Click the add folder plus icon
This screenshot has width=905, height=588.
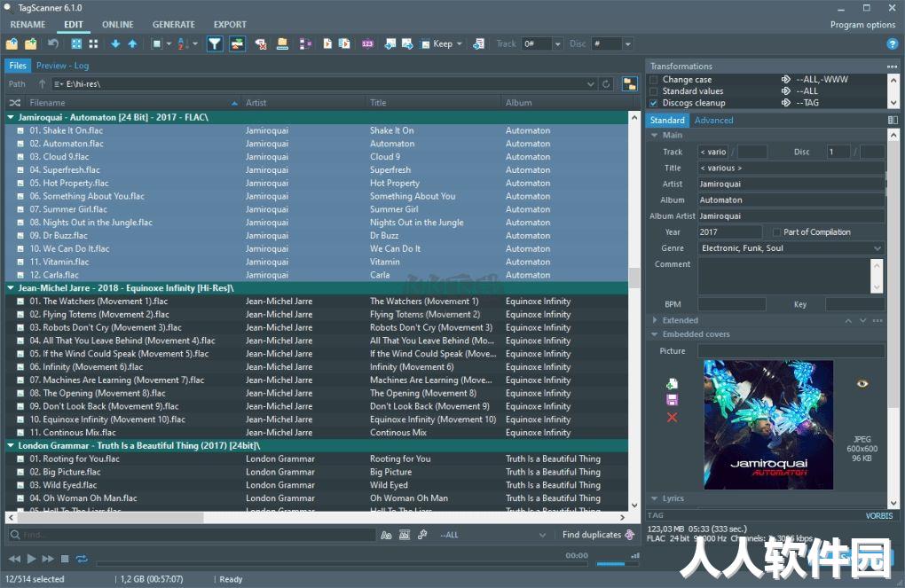(x=30, y=43)
